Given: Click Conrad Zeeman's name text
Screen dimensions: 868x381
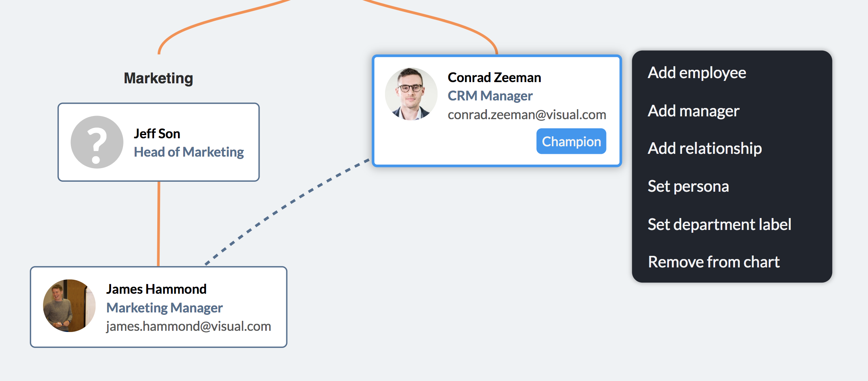Looking at the screenshot, I should tap(494, 77).
